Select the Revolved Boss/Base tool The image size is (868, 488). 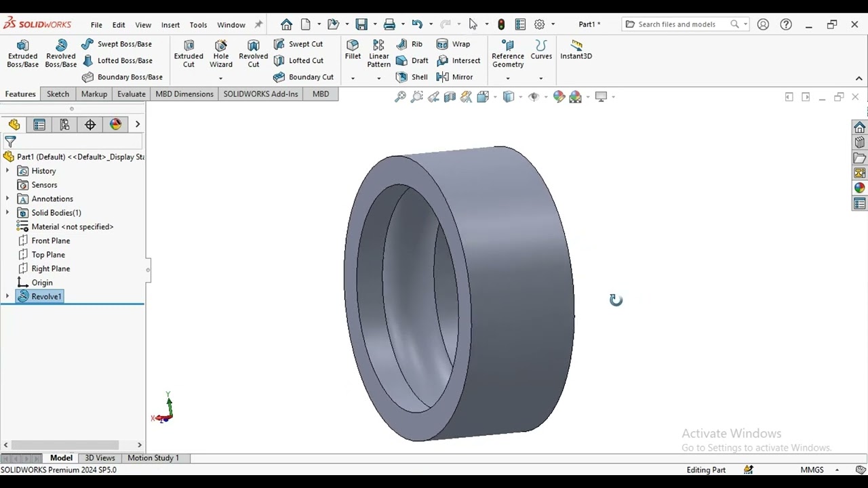coord(61,54)
